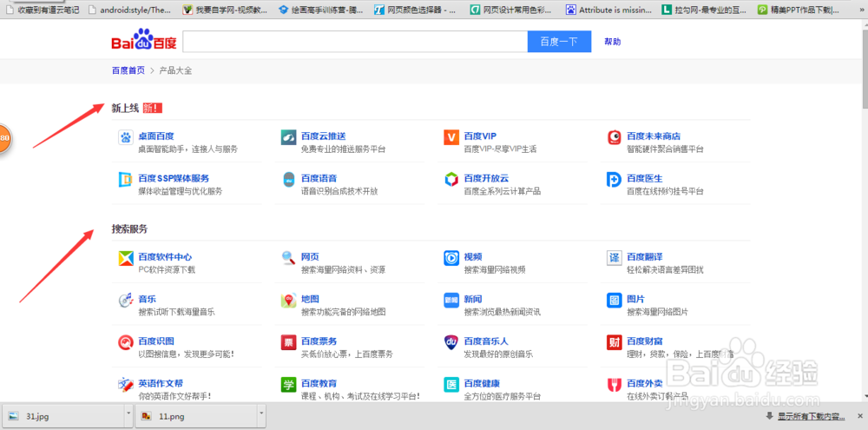Click the 百度识图 red icon
This screenshot has height=430, width=868.
coord(126,342)
